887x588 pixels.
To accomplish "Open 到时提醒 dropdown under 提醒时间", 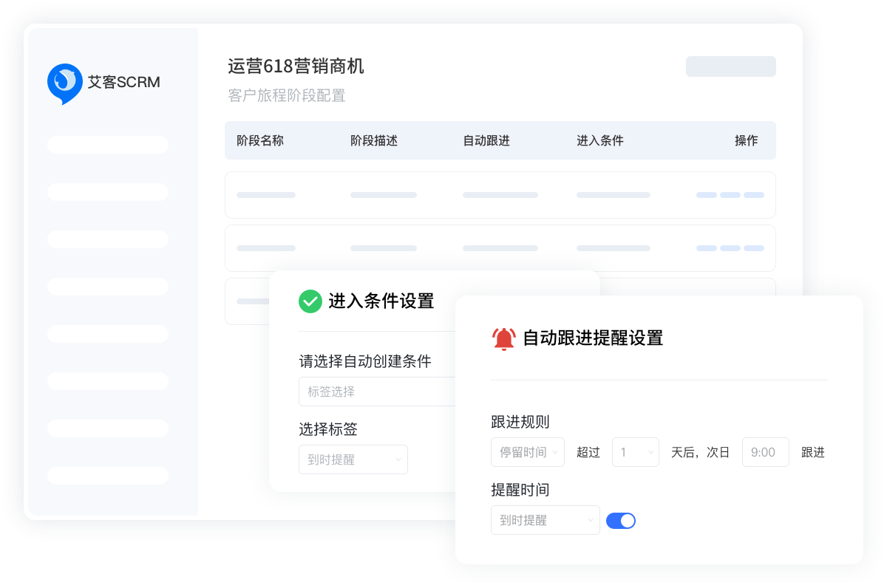I will [545, 520].
